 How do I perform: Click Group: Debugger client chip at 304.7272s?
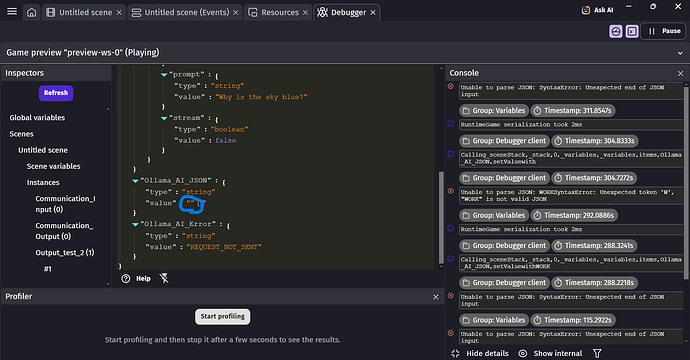click(x=504, y=178)
